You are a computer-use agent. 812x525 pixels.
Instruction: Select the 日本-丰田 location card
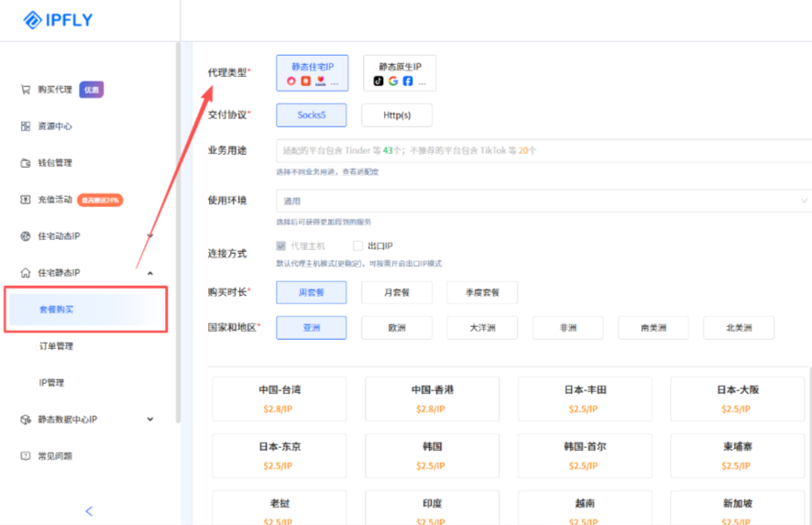pyautogui.click(x=586, y=399)
